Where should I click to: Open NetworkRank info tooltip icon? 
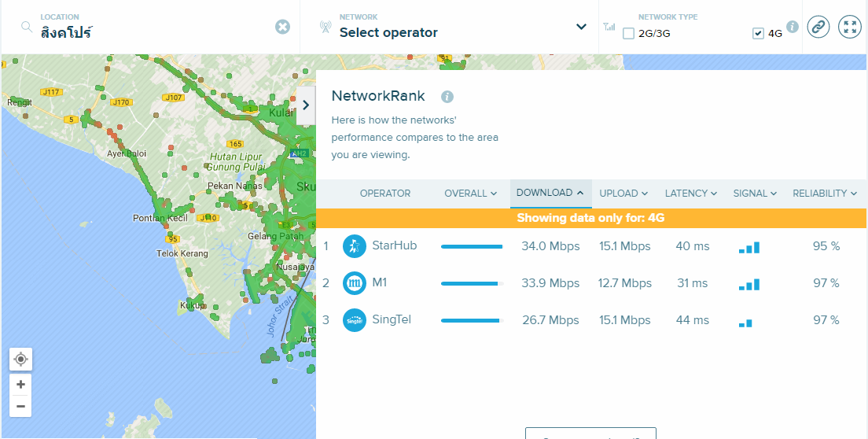click(447, 97)
